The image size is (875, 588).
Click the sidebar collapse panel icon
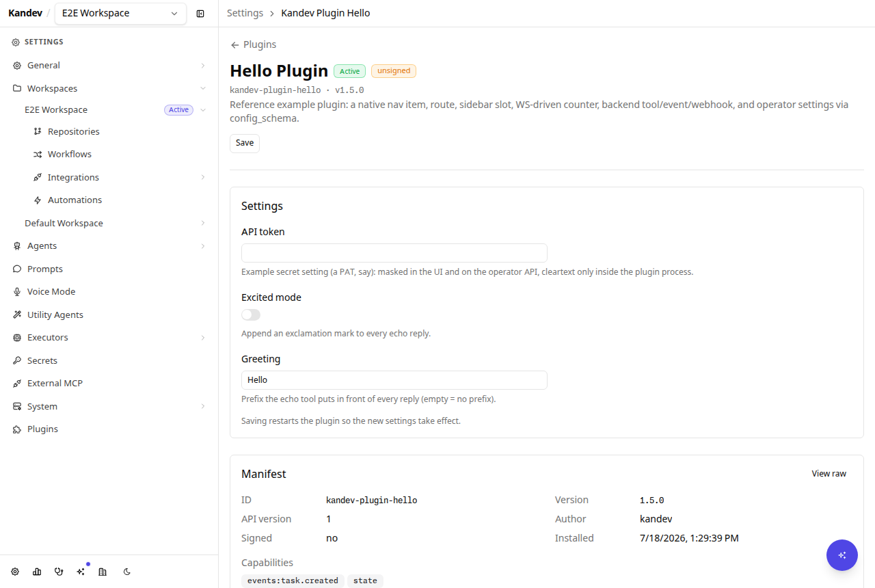click(200, 14)
